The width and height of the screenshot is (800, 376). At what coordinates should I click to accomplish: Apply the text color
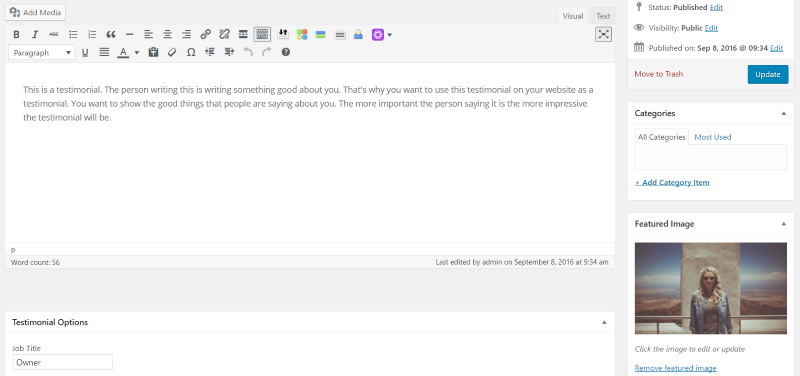tap(123, 52)
